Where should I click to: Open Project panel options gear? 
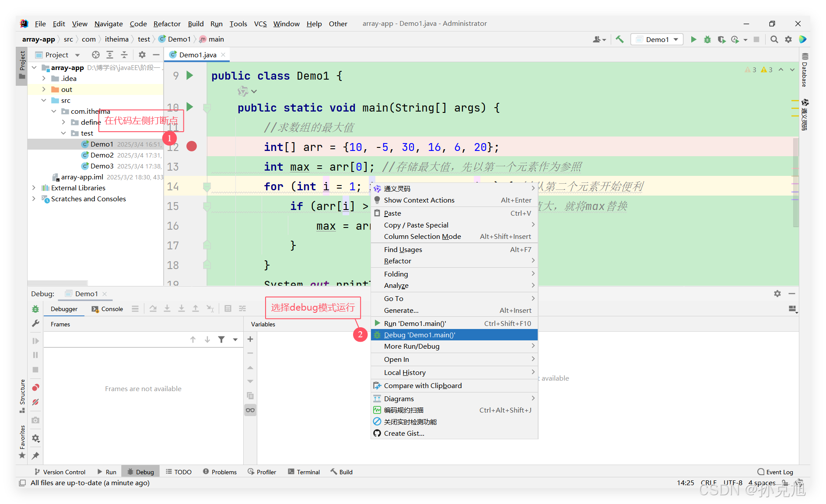pos(142,55)
